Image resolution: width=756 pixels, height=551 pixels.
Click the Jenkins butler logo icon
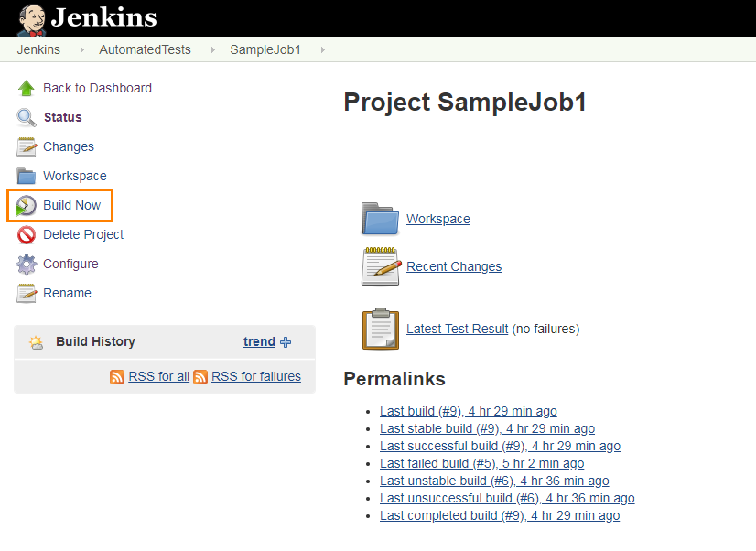coord(32,19)
